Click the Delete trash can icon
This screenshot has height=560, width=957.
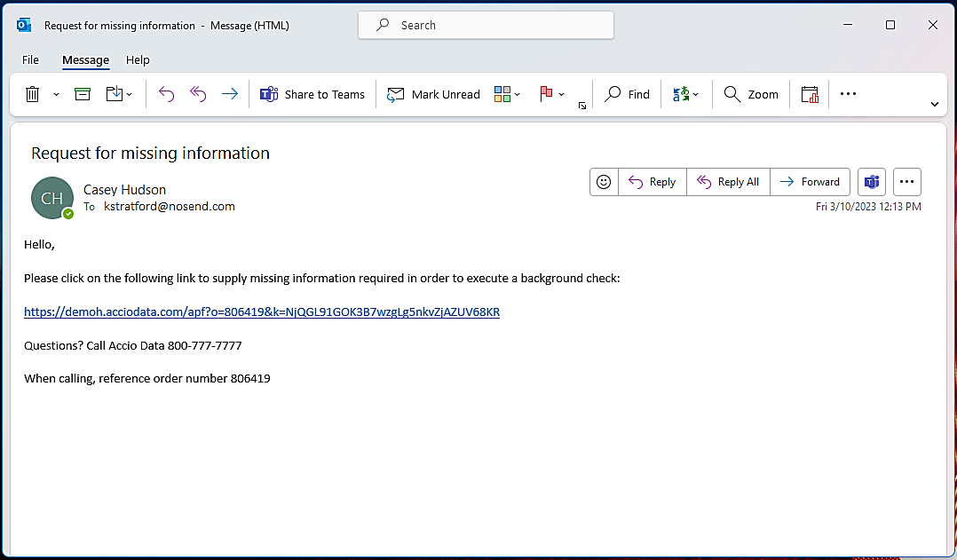click(32, 94)
